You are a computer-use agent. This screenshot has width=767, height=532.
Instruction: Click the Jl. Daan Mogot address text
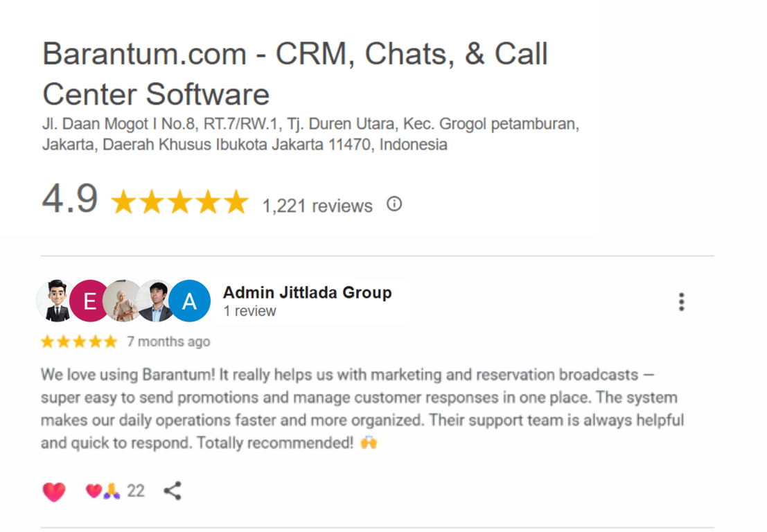[310, 134]
